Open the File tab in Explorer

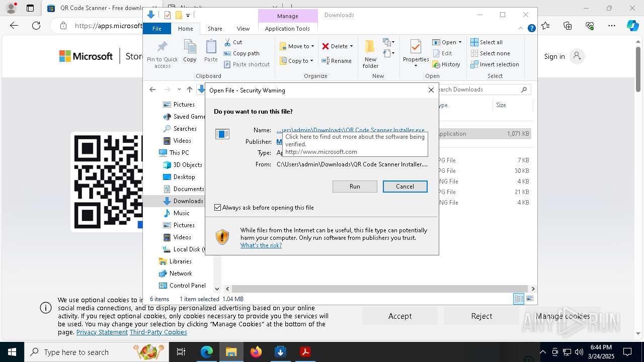[x=157, y=29]
